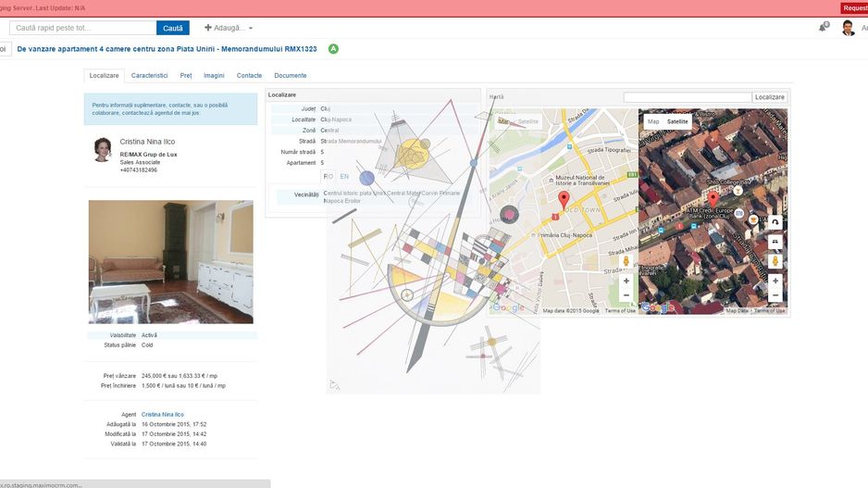The image size is (868, 488).
Task: Zoom out on the road map
Action: click(x=626, y=295)
